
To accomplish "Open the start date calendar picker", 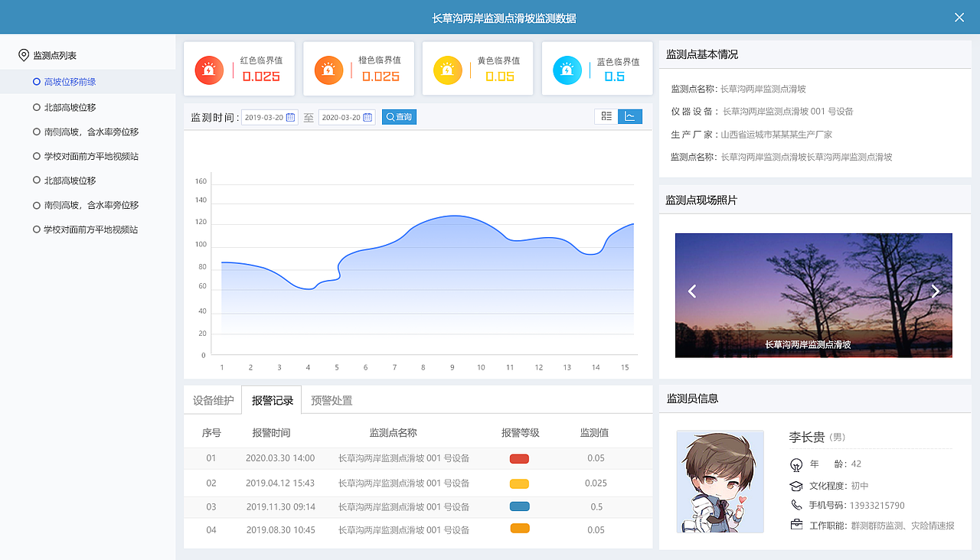I will pos(292,117).
